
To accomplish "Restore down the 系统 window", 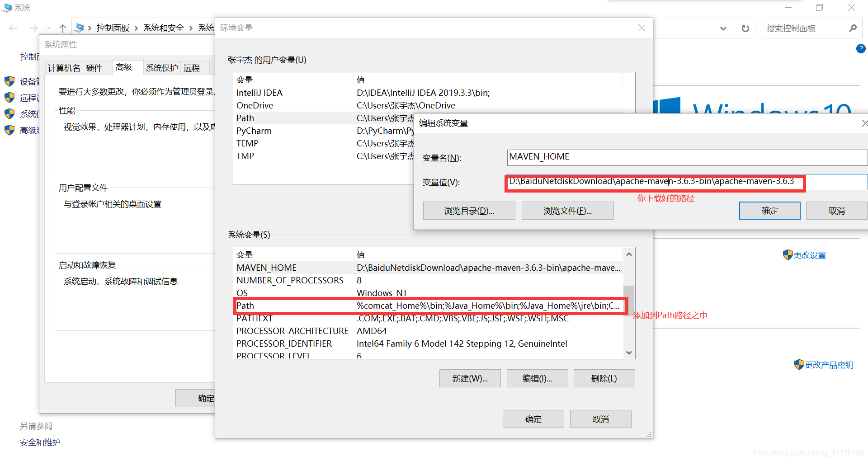I will [x=819, y=8].
